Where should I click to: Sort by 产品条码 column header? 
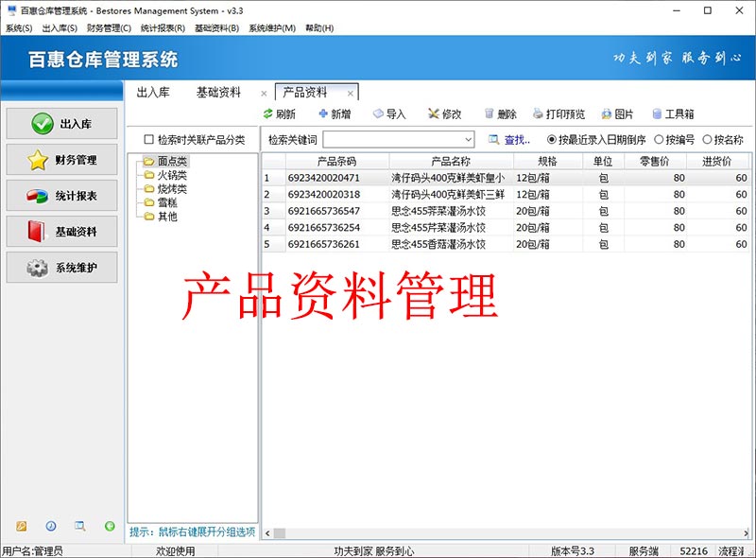click(x=337, y=161)
